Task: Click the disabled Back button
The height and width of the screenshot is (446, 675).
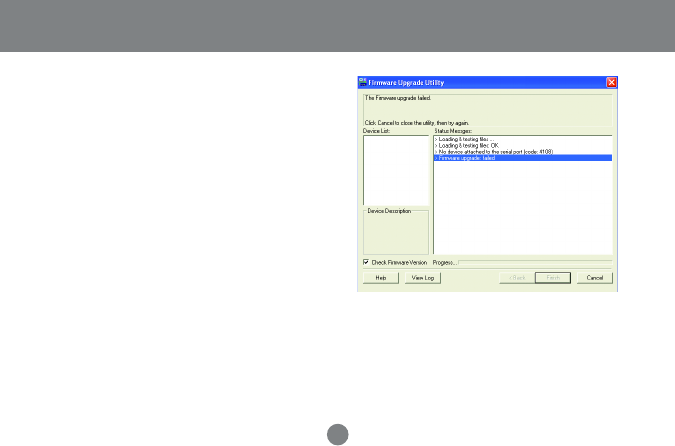Action: (517, 278)
